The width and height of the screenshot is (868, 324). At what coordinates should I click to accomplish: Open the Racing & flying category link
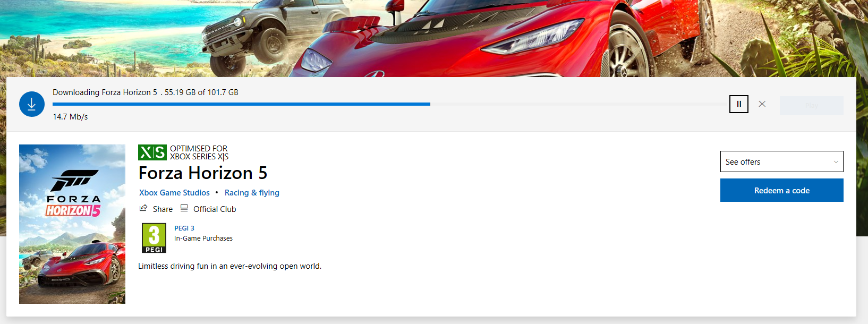click(x=252, y=193)
